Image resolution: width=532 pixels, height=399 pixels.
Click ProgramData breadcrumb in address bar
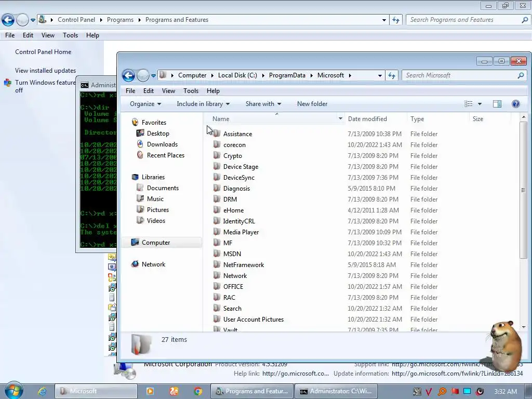pyautogui.click(x=287, y=75)
